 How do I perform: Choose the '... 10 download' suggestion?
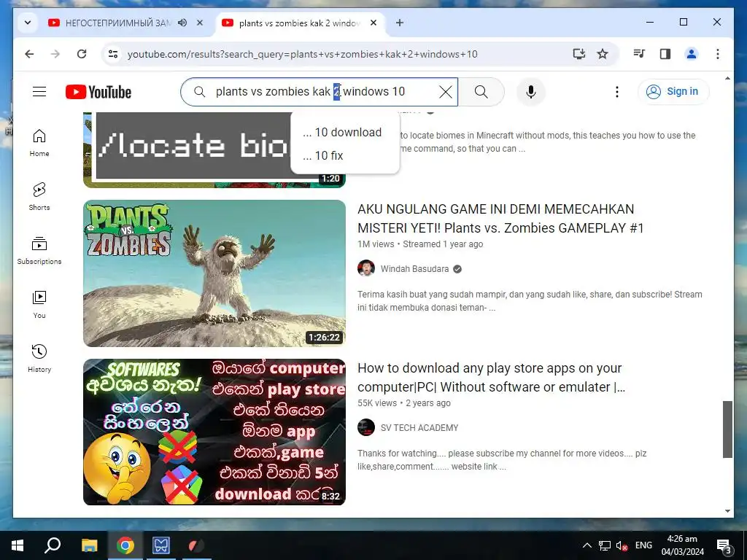click(x=345, y=132)
